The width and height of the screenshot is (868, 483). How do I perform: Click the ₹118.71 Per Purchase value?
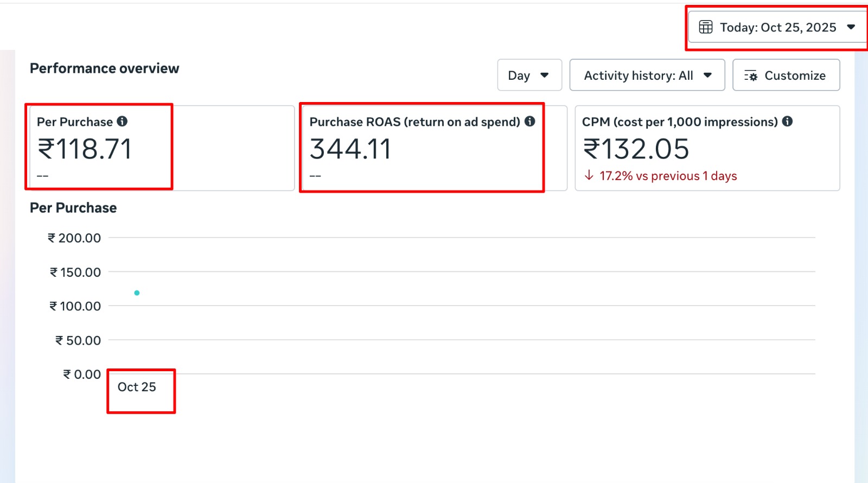tap(85, 149)
